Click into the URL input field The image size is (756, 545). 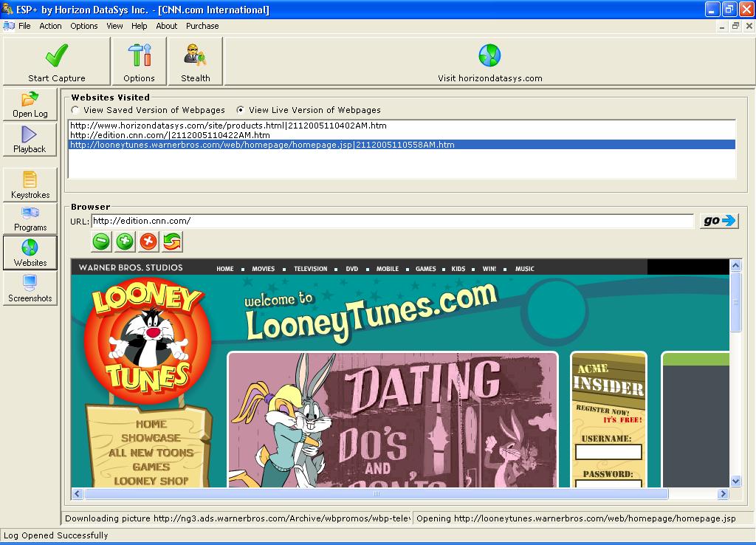pos(393,221)
